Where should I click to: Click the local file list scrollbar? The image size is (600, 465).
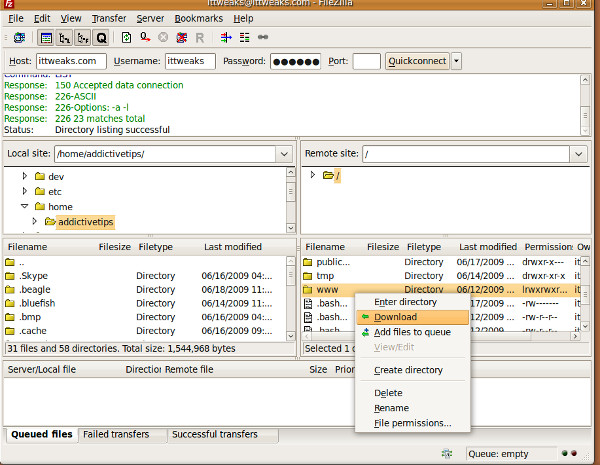[290, 299]
